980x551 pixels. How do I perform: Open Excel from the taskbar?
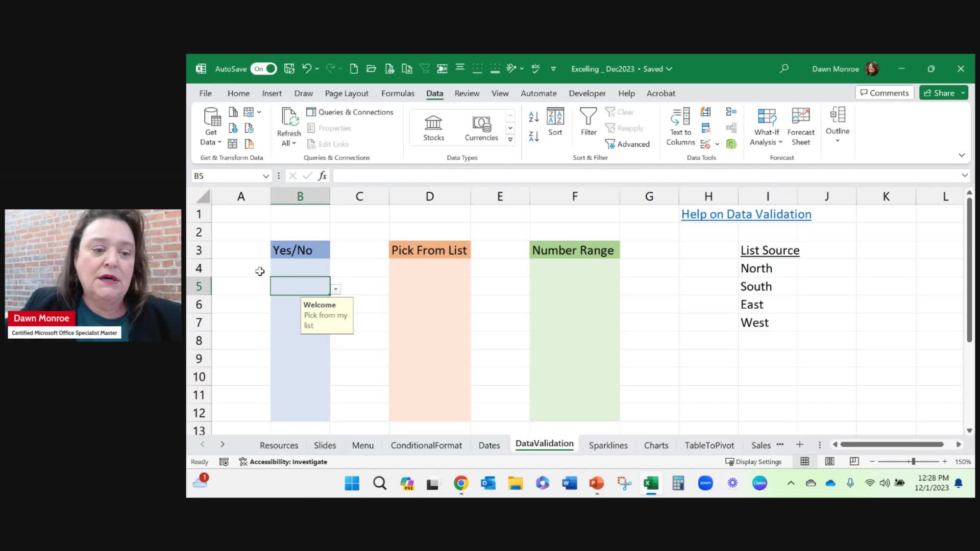coord(650,483)
